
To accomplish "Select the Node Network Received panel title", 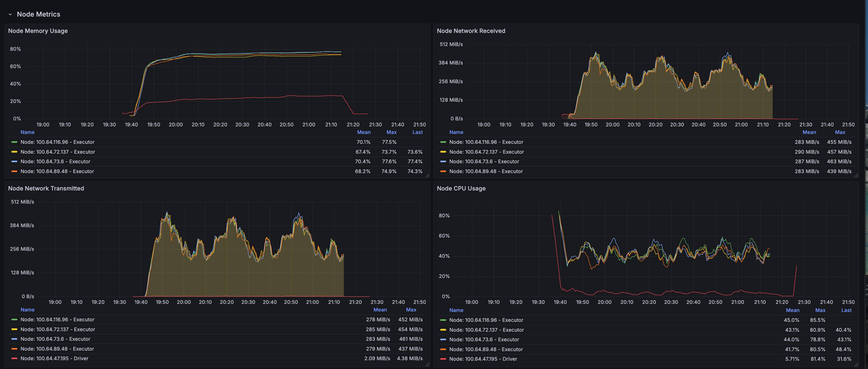I will [x=471, y=31].
